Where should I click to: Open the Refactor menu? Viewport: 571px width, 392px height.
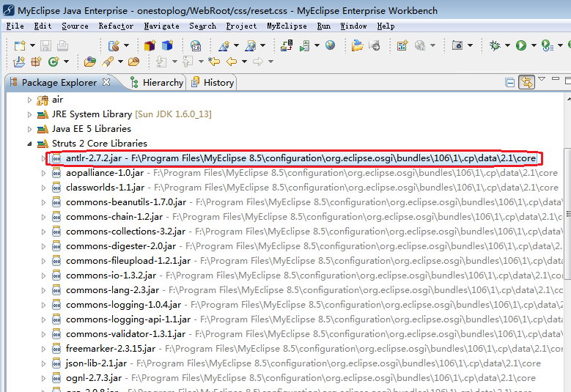pyautogui.click(x=116, y=26)
